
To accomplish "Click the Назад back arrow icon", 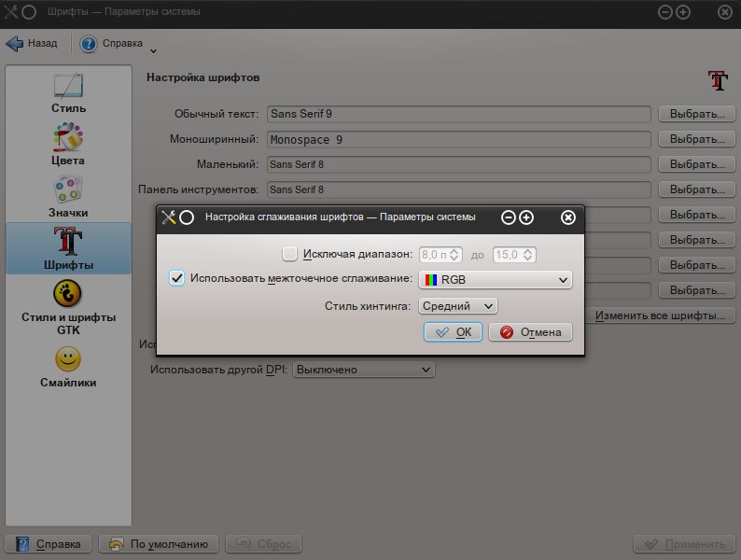I will pyautogui.click(x=15, y=44).
